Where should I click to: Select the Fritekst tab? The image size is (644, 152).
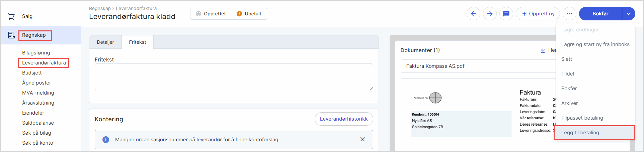138,42
